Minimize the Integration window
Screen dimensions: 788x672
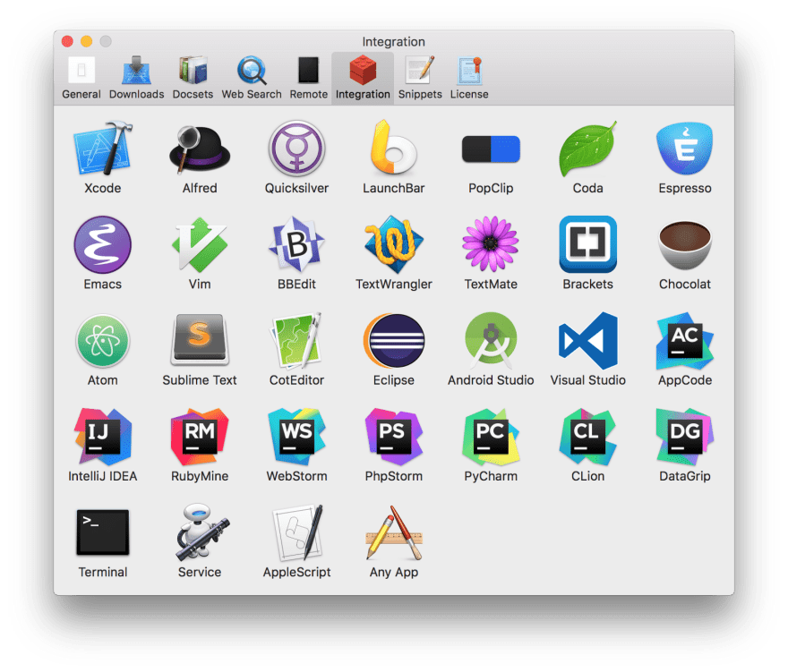pos(87,41)
